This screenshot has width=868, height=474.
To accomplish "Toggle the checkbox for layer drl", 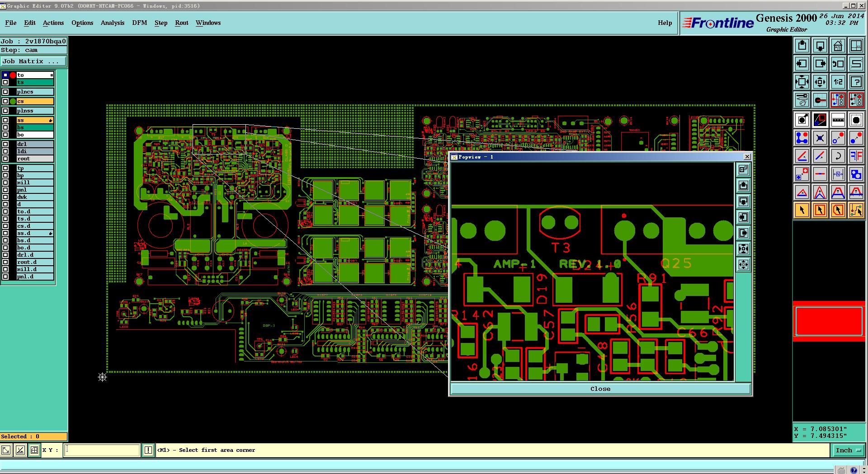I will click(5, 144).
